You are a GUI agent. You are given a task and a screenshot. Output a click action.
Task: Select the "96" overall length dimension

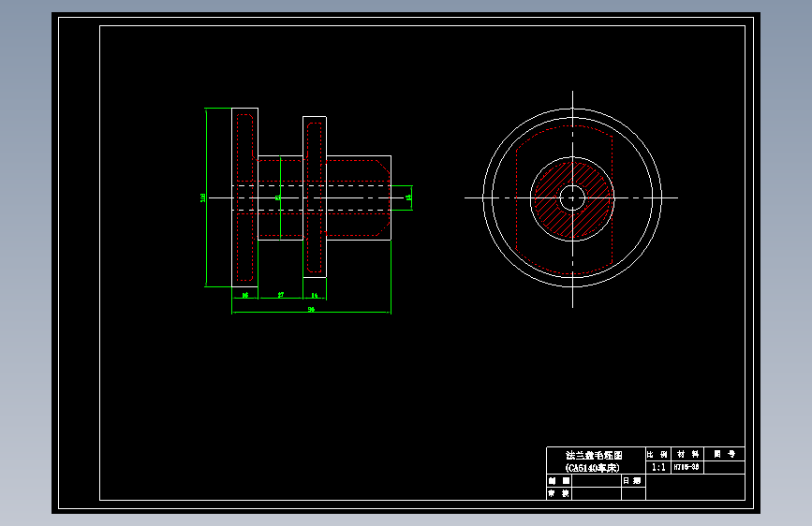(x=311, y=309)
